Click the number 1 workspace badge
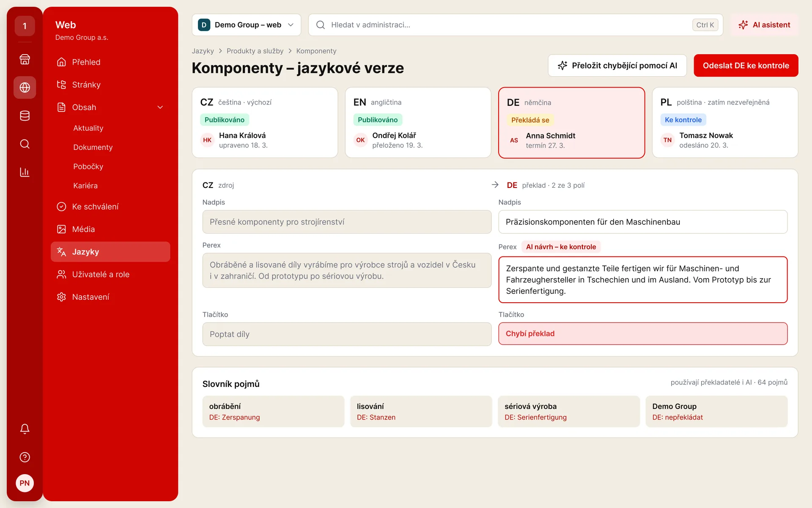812x508 pixels. (x=25, y=26)
